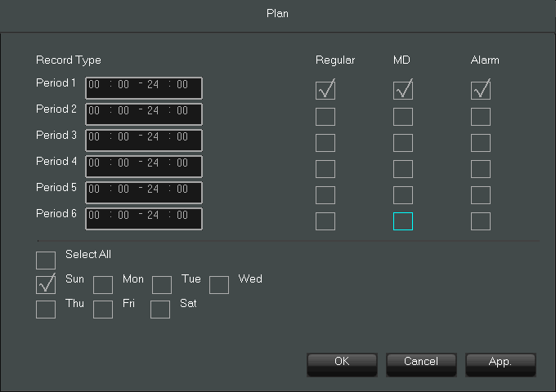Check the Sat day checkbox
556x392 pixels.
tap(160, 310)
